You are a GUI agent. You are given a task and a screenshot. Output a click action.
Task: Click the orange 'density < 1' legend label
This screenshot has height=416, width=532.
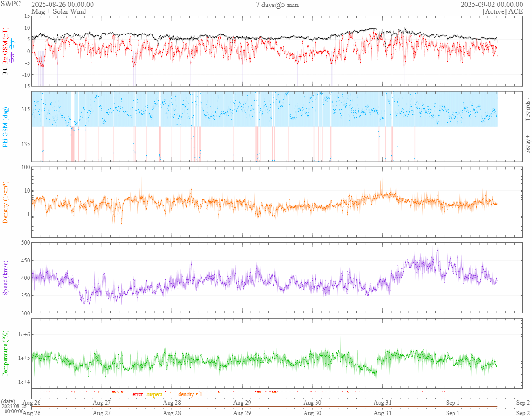pyautogui.click(x=190, y=394)
